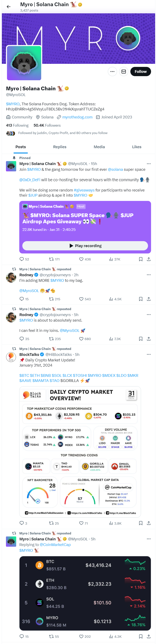The image size is (157, 644).
Task: Play the Super Space recording
Action: point(85,246)
